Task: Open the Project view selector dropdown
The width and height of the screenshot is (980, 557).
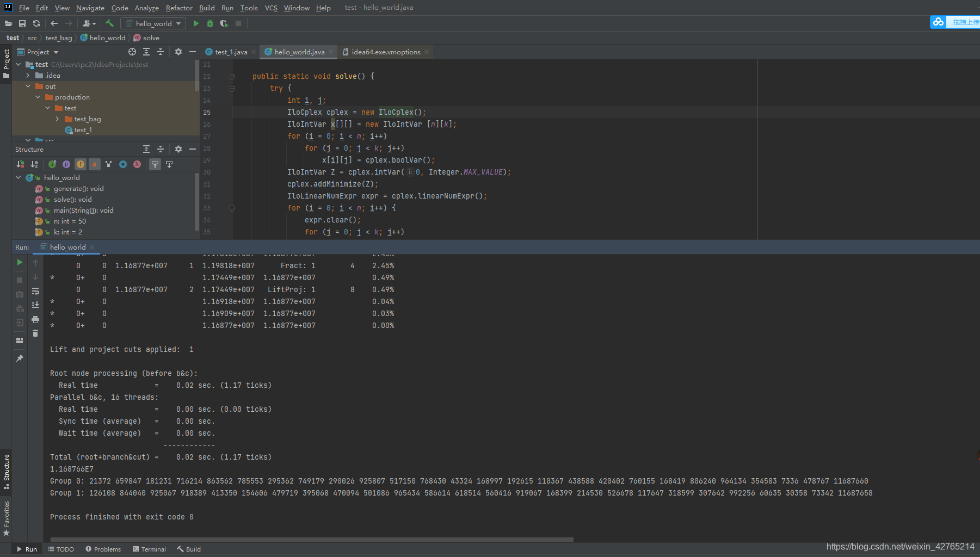Action: [x=38, y=52]
